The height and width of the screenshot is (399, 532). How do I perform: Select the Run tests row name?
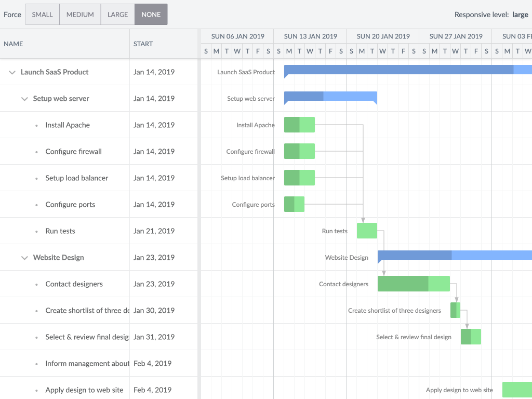pos(60,231)
